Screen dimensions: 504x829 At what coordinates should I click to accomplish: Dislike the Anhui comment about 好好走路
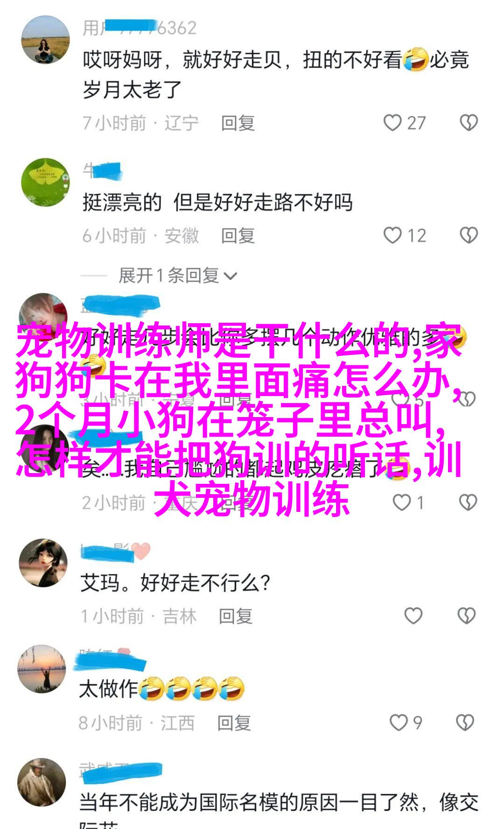click(x=469, y=235)
